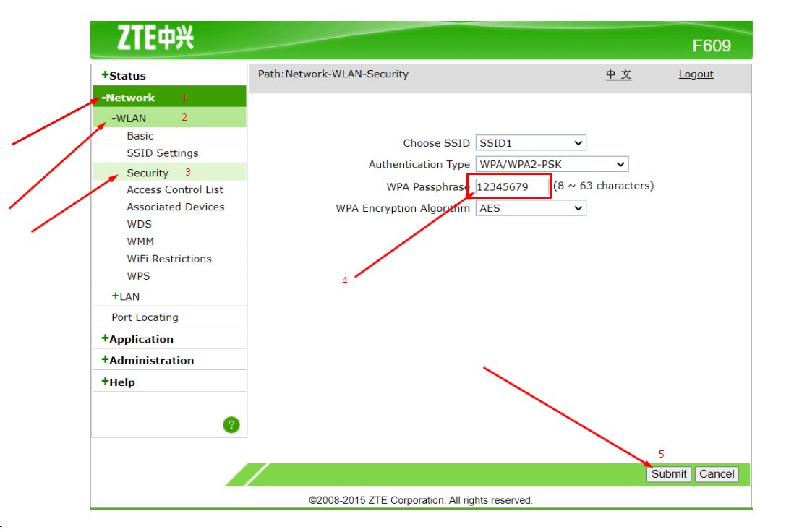This screenshot has width=807, height=532.
Task: Open Associated Devices page
Action: click(x=176, y=207)
